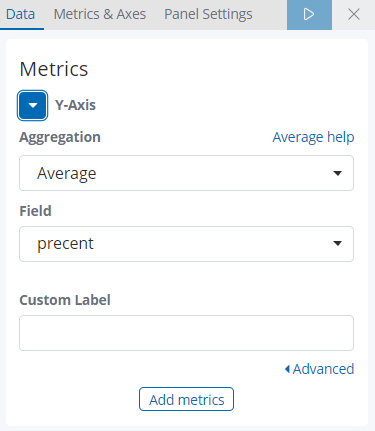Click the Field label text
Screen dimensions: 375x431
[x=35, y=211]
